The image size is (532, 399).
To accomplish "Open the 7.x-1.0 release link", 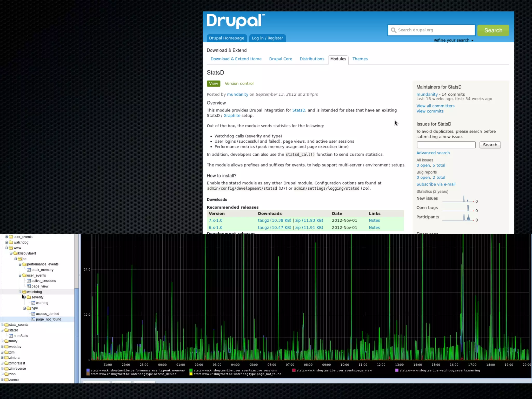I will click(x=215, y=220).
